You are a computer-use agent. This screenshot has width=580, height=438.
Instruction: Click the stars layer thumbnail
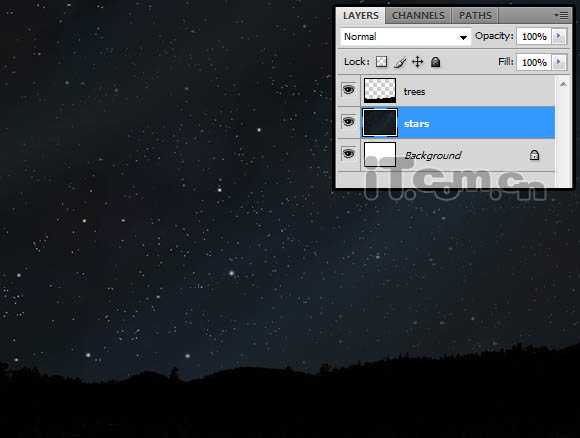[x=380, y=122]
